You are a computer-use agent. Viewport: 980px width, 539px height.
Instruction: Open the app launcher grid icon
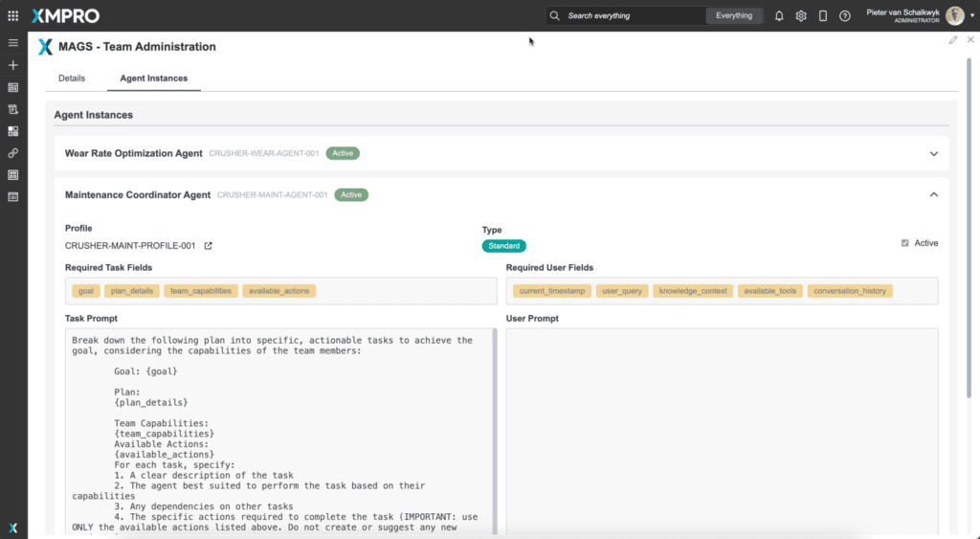(x=12, y=15)
